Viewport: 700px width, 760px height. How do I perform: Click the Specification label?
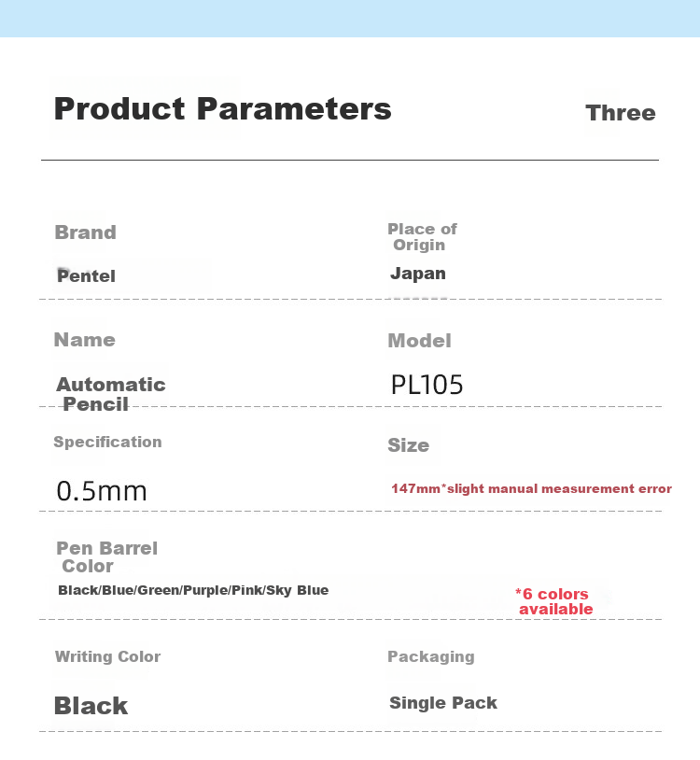(x=107, y=442)
